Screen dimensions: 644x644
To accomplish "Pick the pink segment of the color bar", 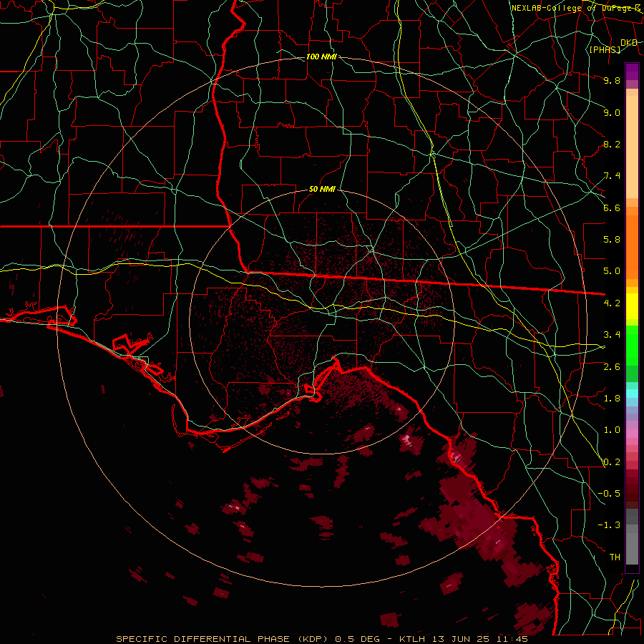I will 632,434.
